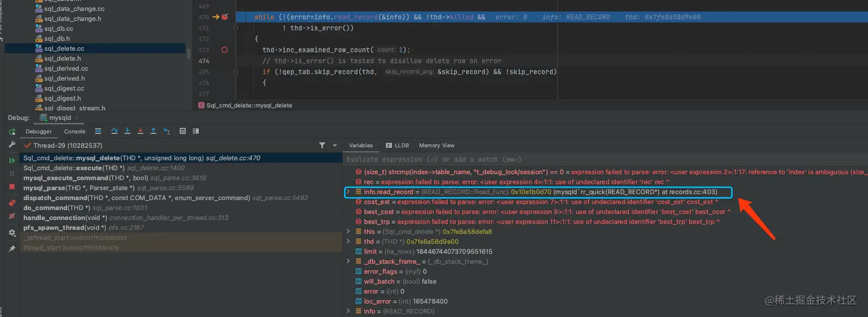Rerun the mysqld debug session

(12, 132)
